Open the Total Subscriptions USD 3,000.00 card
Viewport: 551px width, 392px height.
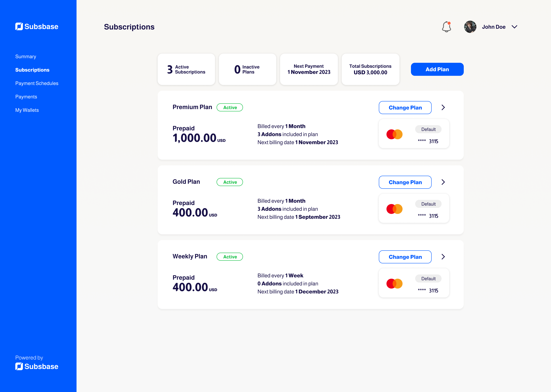coord(370,69)
